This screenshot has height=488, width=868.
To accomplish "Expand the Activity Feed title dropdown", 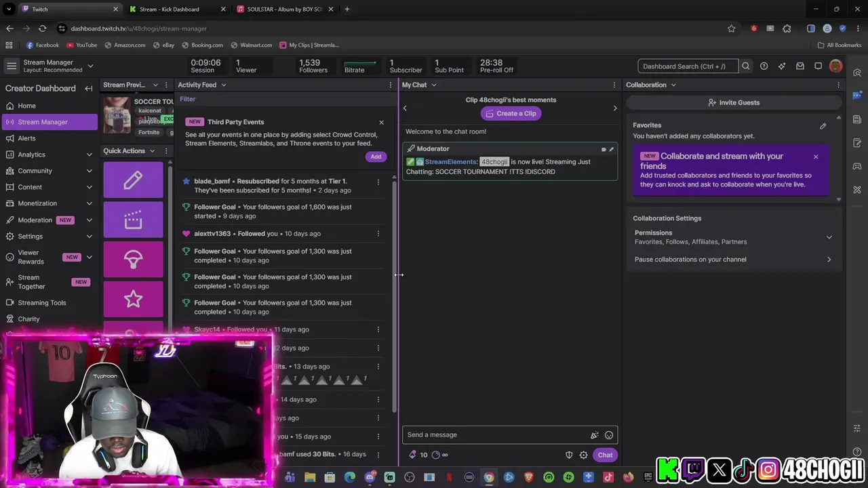I will point(224,85).
